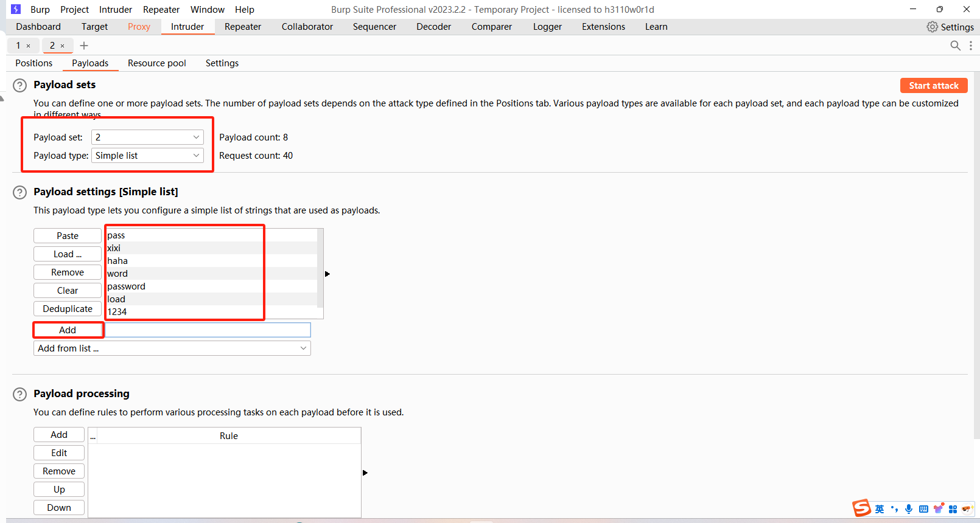Switch to the Decoder tab
This screenshot has height=523, width=980.
coord(434,27)
